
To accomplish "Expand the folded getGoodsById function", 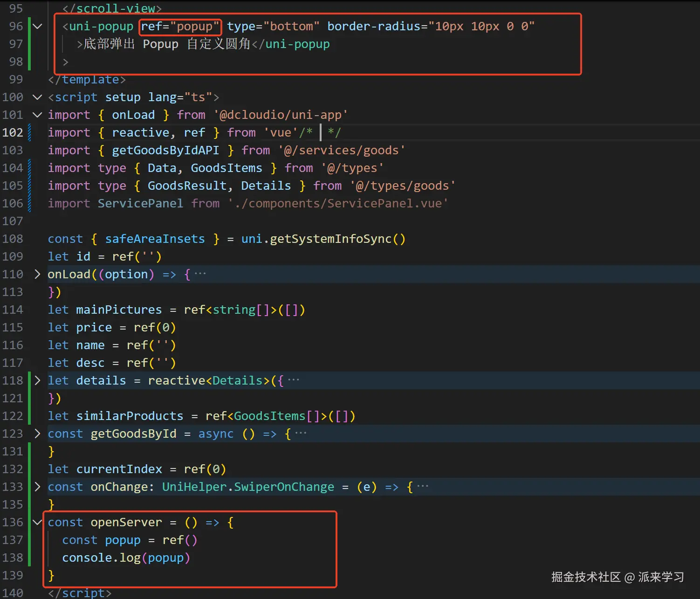I will (x=37, y=434).
